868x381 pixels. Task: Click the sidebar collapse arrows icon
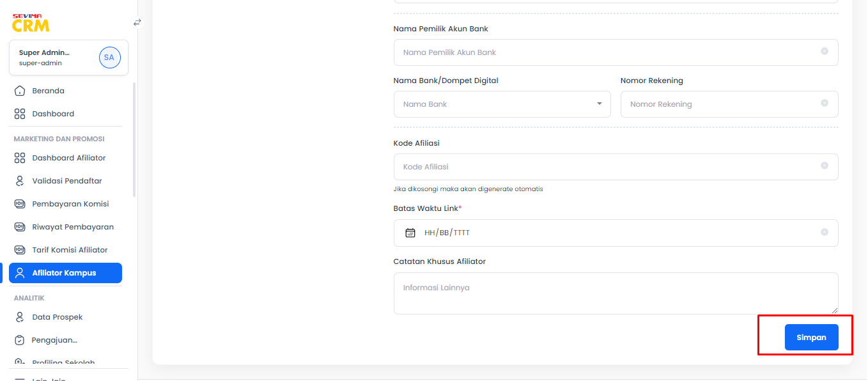(137, 22)
